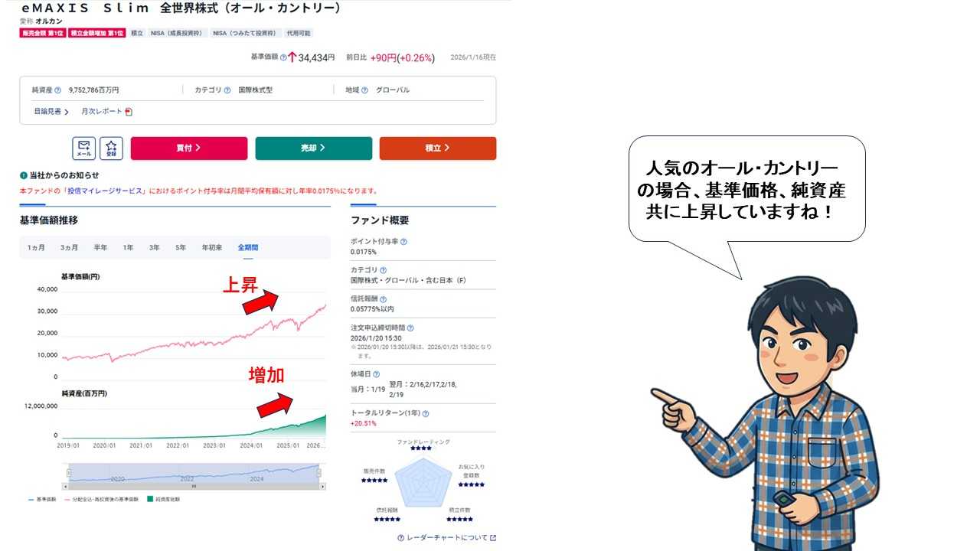The height and width of the screenshot is (551, 980).
Task: Click help icon beside 信託報酬
Action: pos(383,299)
